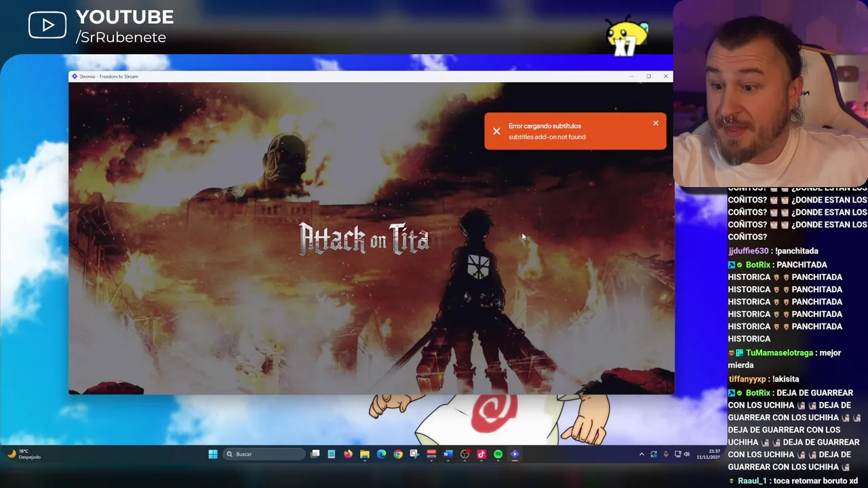Open Microsoft Edge from the taskbar

pyautogui.click(x=381, y=454)
